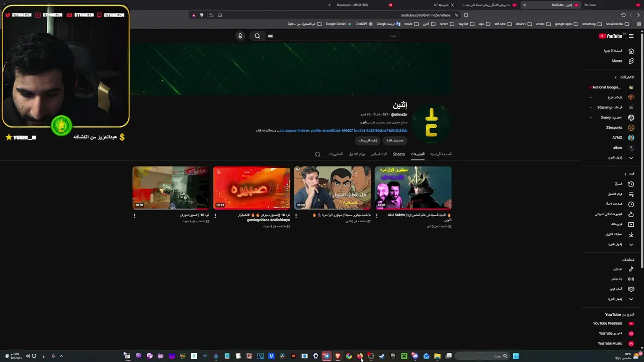The height and width of the screenshot is (362, 644).
Task: Open the social media bookmarks folder
Action: (617, 24)
